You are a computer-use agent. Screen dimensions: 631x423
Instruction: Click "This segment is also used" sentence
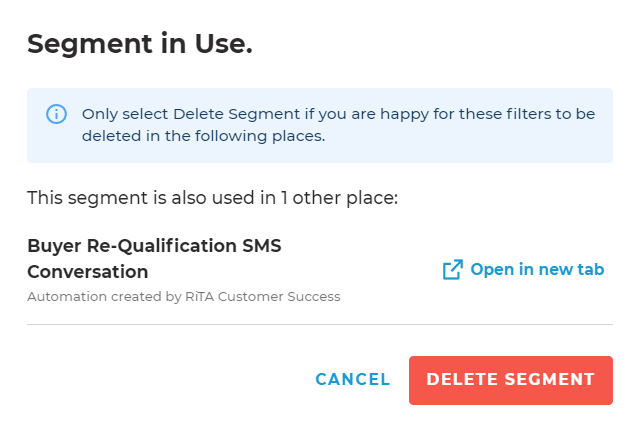pos(212,197)
